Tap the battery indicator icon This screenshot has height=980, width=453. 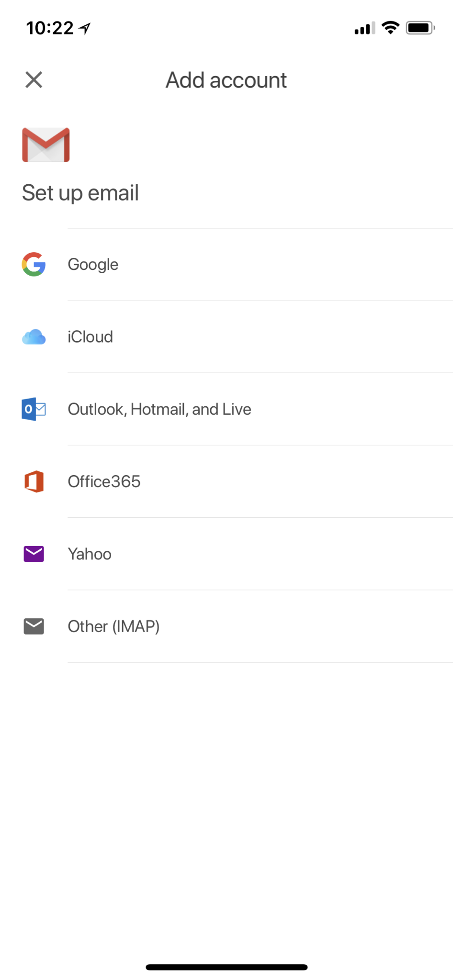click(420, 28)
